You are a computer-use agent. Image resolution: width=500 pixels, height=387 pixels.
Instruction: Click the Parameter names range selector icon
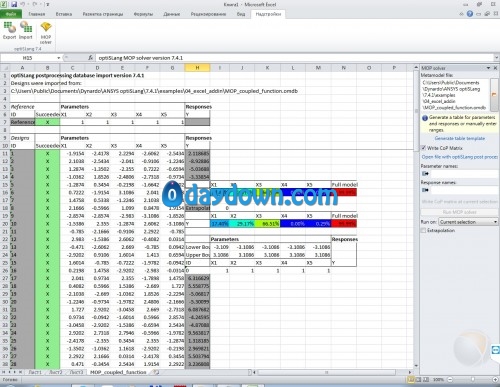pyautogui.click(x=425, y=174)
